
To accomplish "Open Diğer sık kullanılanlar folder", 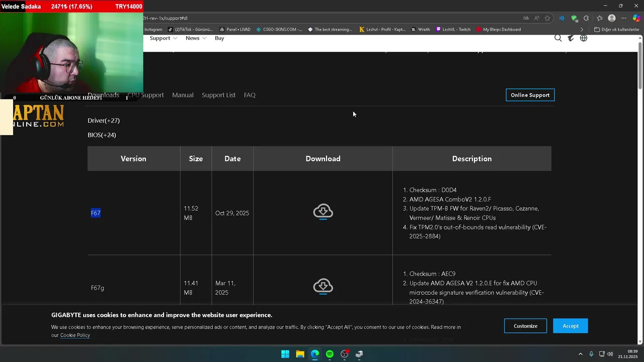I will (x=617, y=30).
